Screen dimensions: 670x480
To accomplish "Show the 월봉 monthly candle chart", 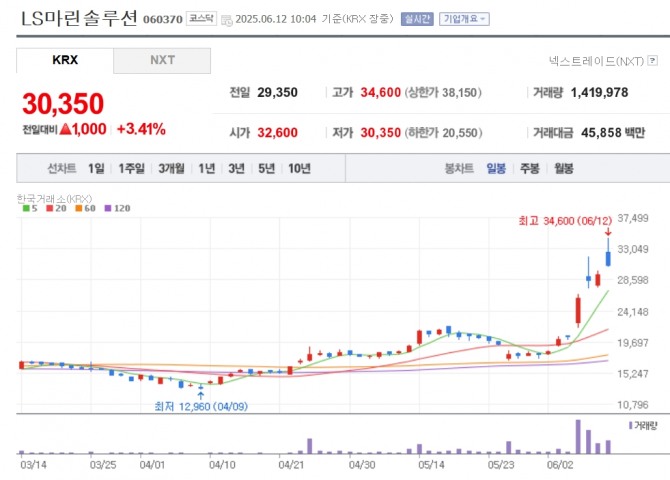I will pos(563,168).
